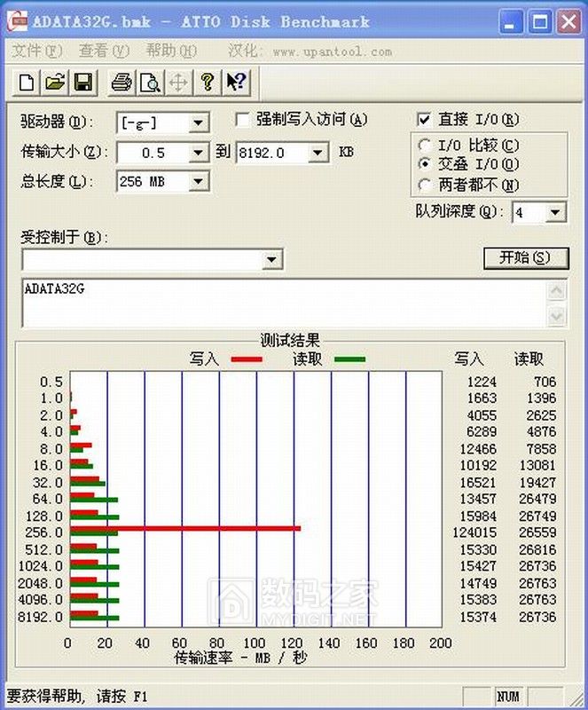588x710 pixels.
Task: Click read value 706 for 0.5 row
Action: pyautogui.click(x=545, y=382)
